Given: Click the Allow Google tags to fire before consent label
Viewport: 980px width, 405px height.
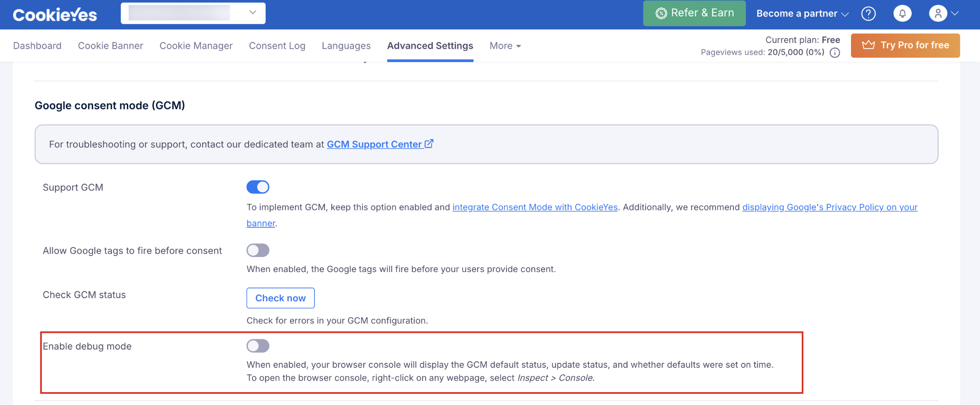Looking at the screenshot, I should [x=133, y=251].
